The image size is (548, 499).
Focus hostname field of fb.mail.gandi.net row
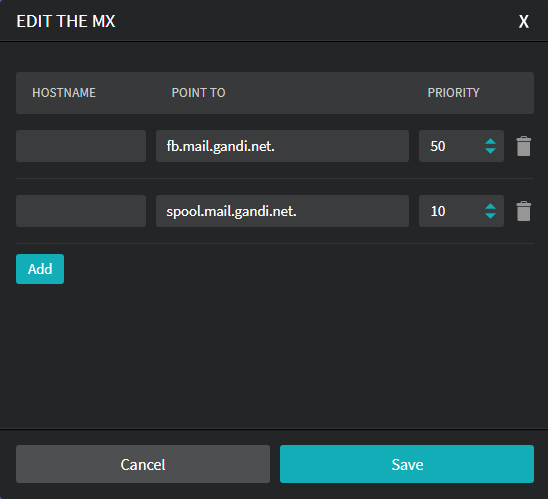tap(81, 146)
